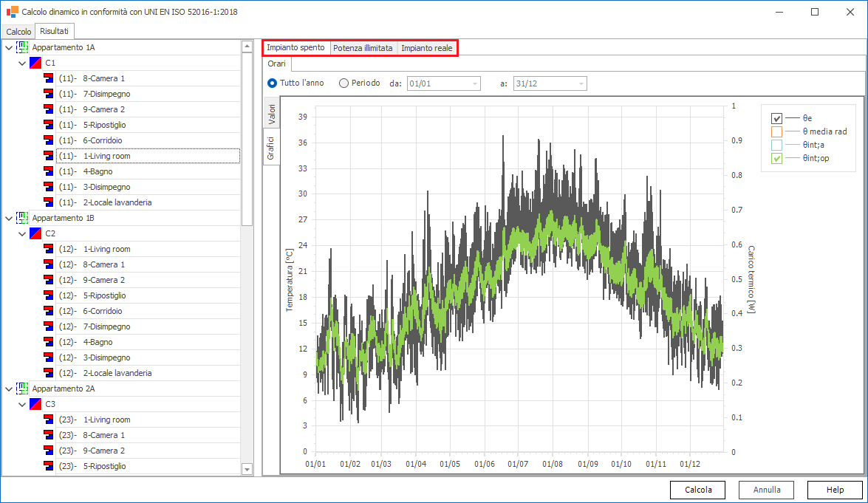Screen dimensions: 868x503
Task: Uncheck the θe series checkbox
Action: pos(776,118)
